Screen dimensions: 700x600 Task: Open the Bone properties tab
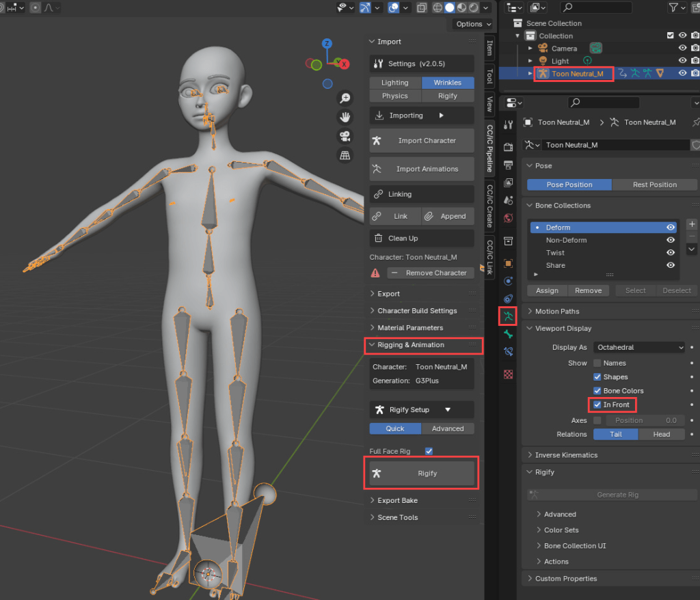pos(508,333)
